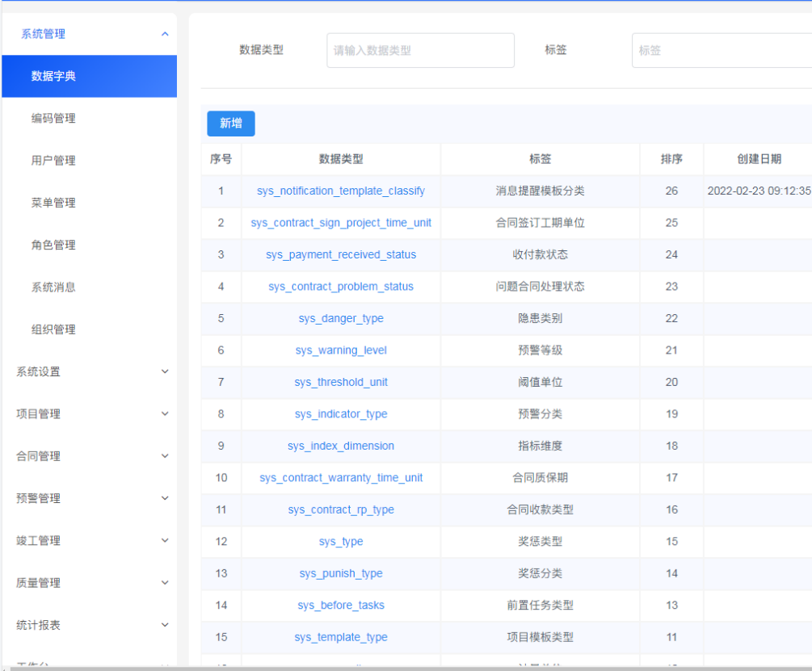The width and height of the screenshot is (812, 671).
Task: Open sys_punish_type link
Action: 341,573
